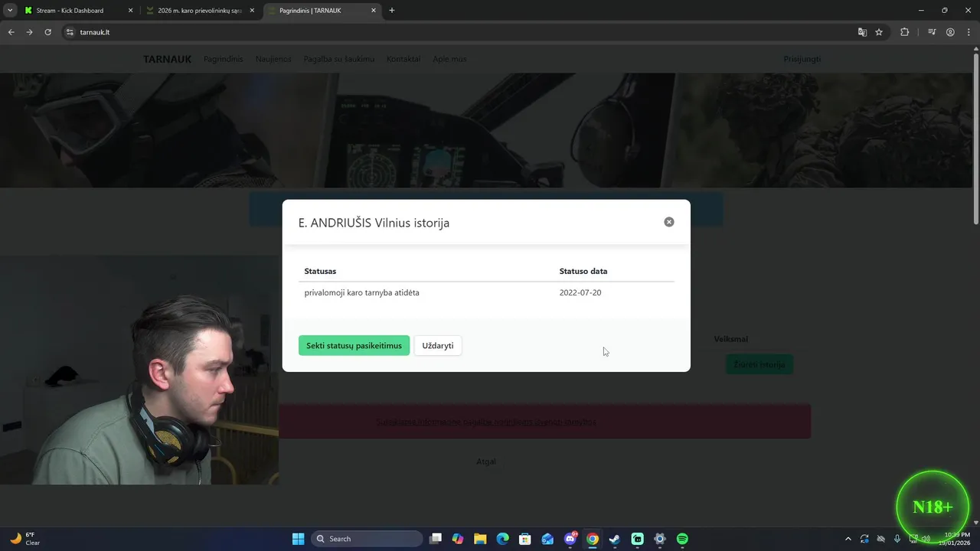Screen dimensions: 980x551
Task: Open Google Translate page icon
Action: 862,32
